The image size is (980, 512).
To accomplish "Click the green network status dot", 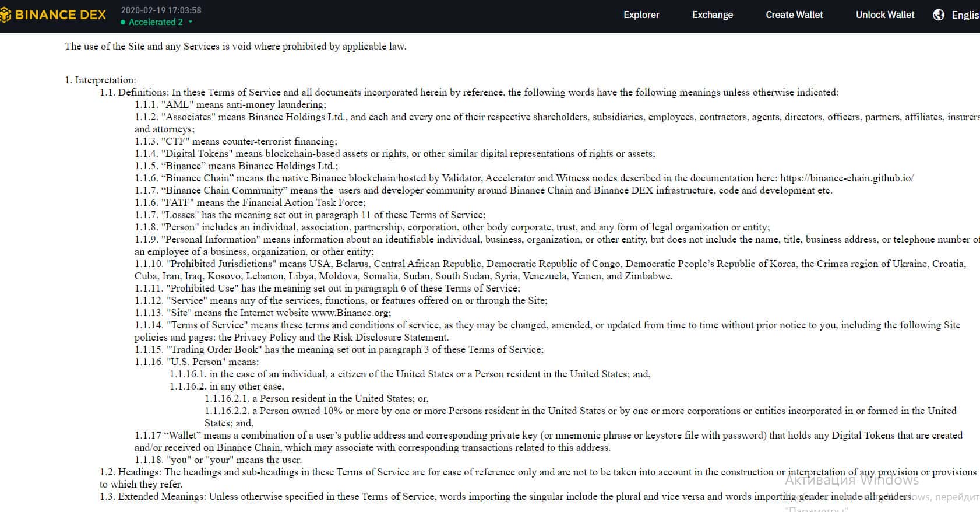I will tap(123, 22).
